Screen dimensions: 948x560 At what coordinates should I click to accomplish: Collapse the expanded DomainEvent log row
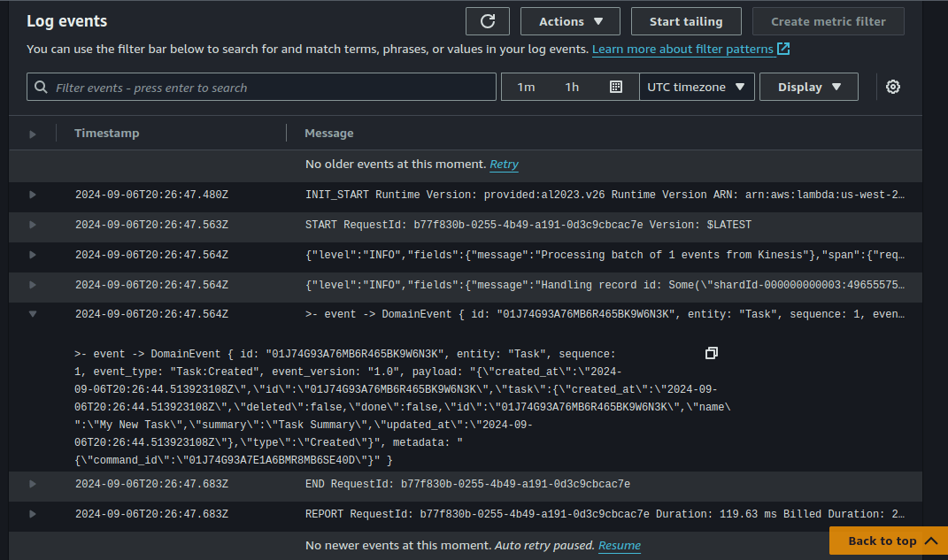point(33,314)
